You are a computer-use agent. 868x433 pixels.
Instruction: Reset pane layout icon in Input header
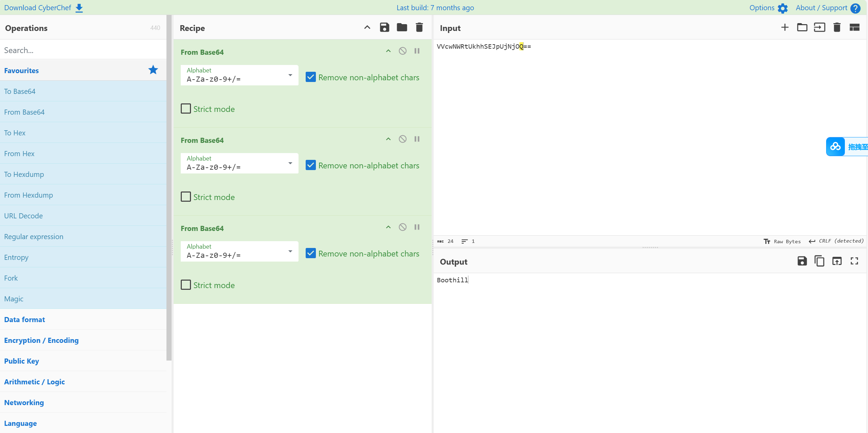click(854, 28)
